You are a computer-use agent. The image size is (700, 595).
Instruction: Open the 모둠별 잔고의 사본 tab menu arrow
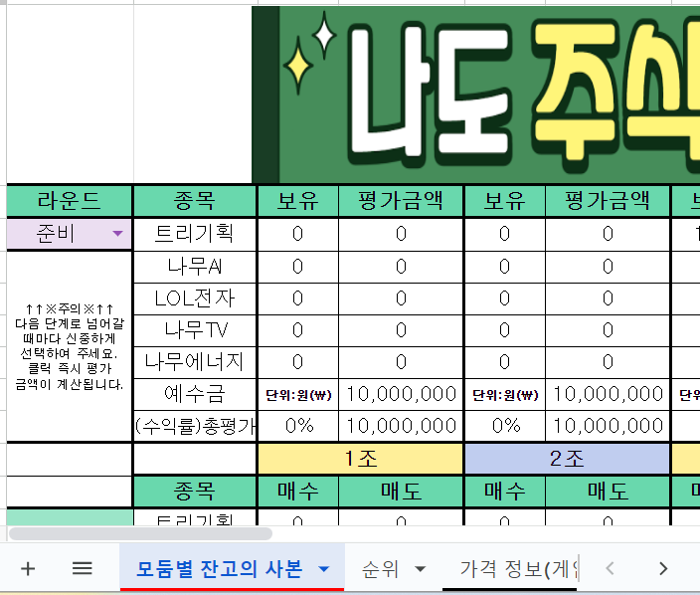coord(324,569)
